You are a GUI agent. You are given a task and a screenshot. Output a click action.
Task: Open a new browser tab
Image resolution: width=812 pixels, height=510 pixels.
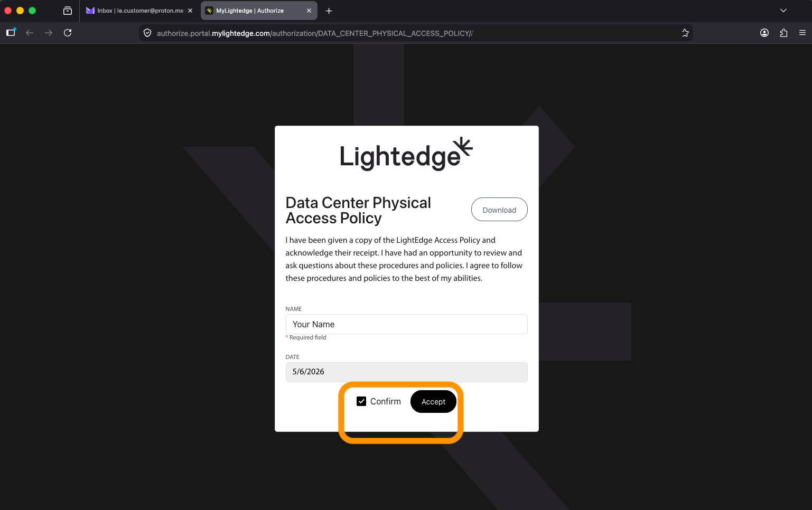(x=329, y=11)
